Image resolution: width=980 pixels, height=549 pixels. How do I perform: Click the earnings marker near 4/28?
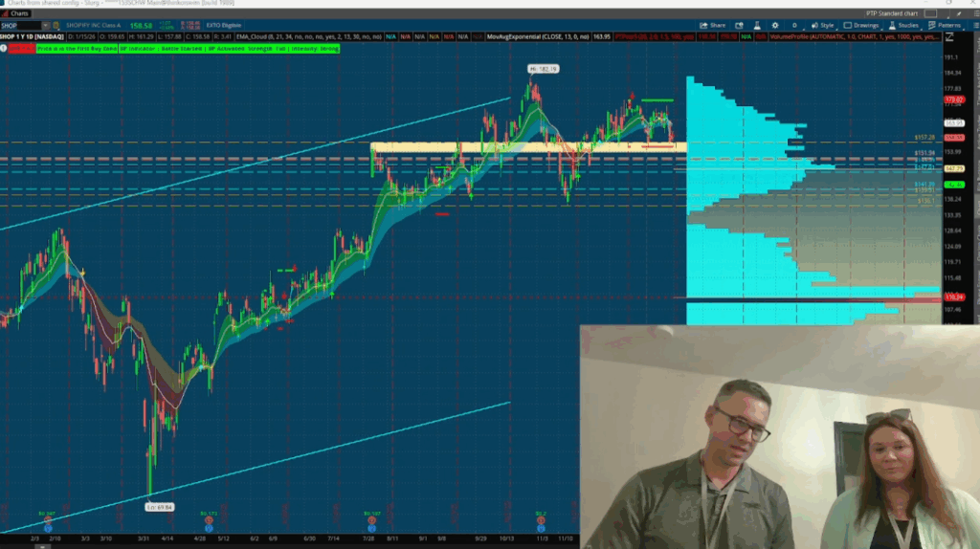coord(208,520)
